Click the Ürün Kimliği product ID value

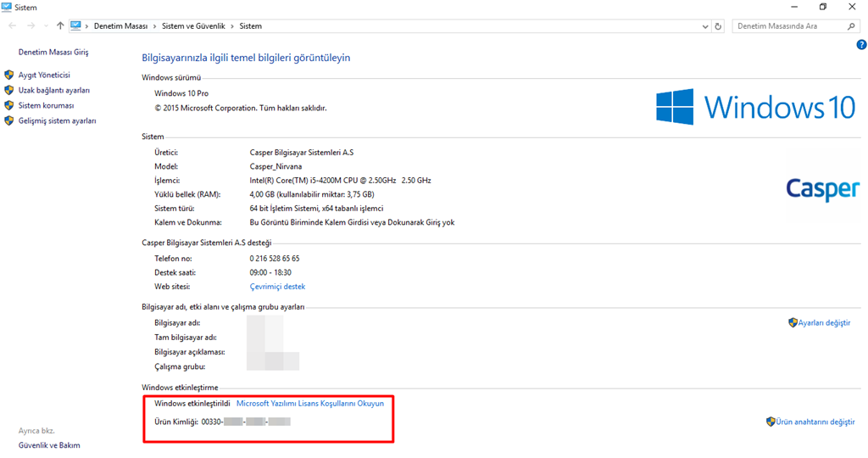(x=246, y=422)
